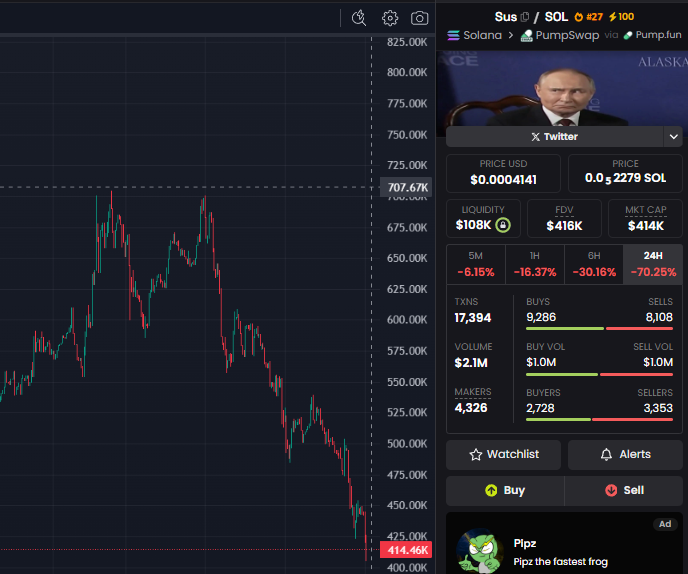Click the MKT CAP $414K box

(645, 219)
